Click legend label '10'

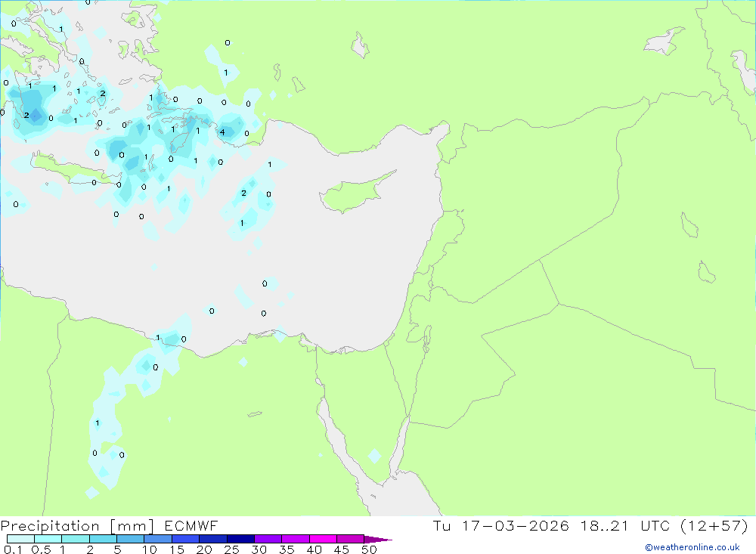click(x=150, y=549)
